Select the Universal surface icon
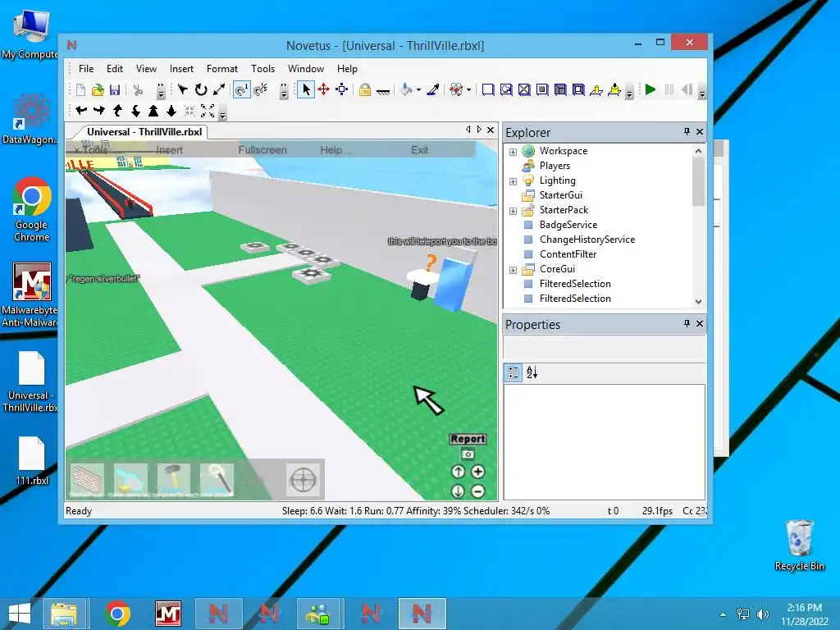The height and width of the screenshot is (630, 840). pyautogui.click(x=578, y=89)
